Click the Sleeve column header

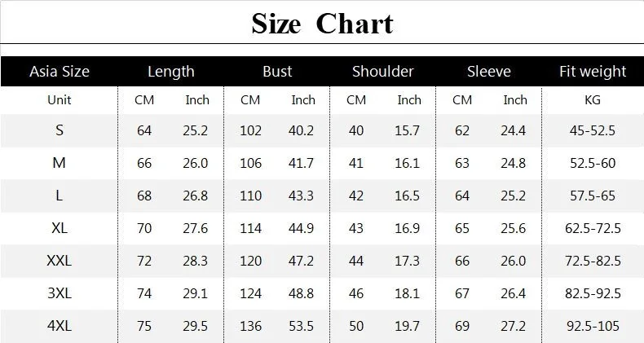pyautogui.click(x=489, y=72)
